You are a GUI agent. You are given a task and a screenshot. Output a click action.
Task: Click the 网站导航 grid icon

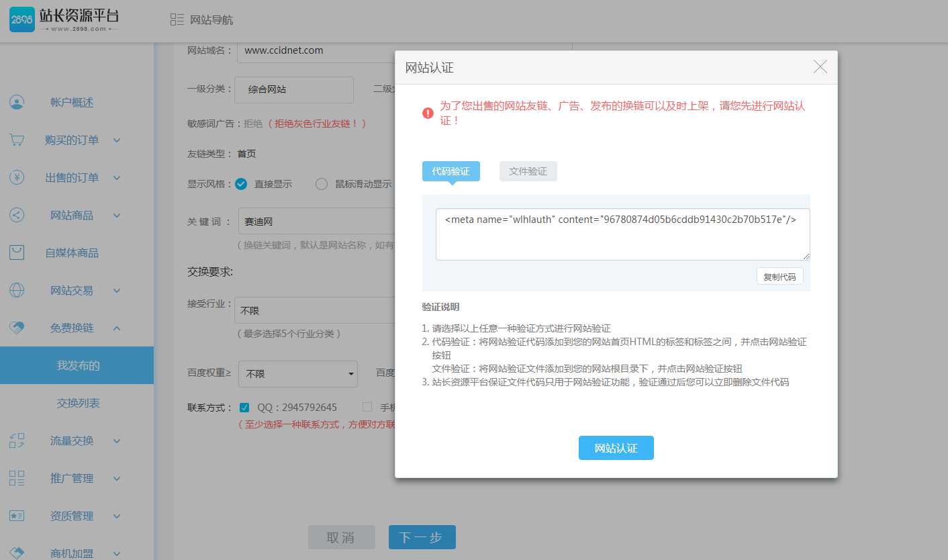[x=177, y=20]
